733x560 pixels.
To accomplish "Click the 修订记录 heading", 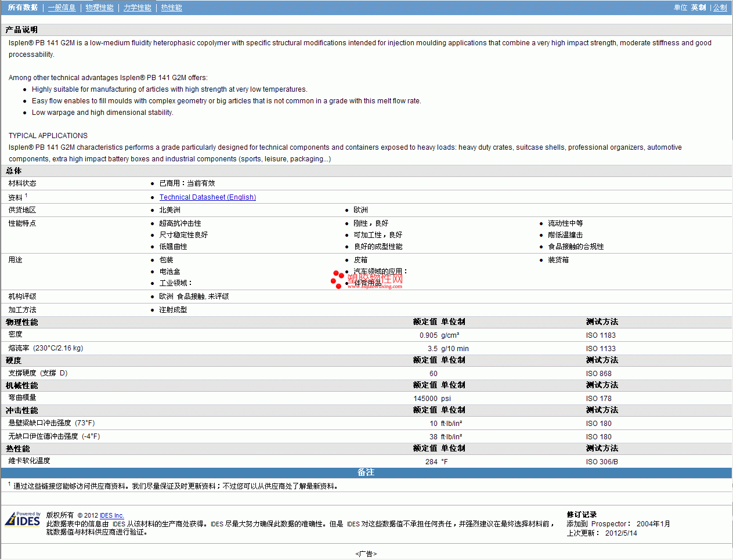I will 582,515.
